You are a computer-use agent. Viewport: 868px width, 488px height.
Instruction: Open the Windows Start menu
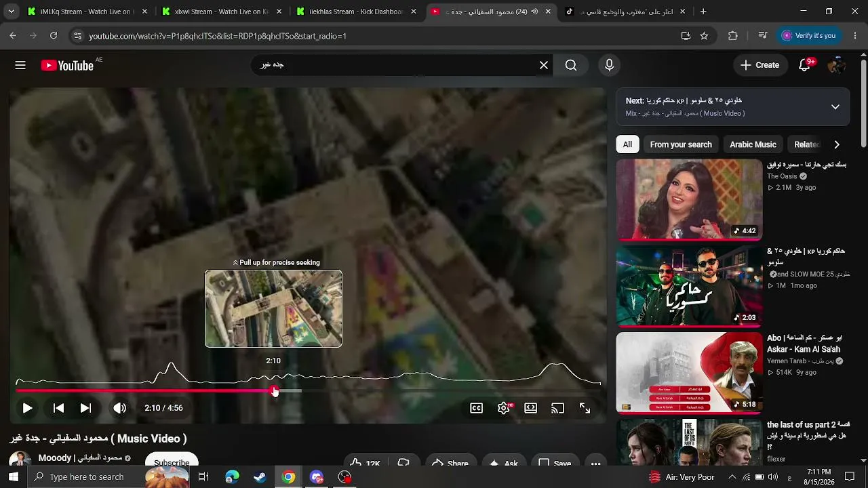tap(14, 477)
